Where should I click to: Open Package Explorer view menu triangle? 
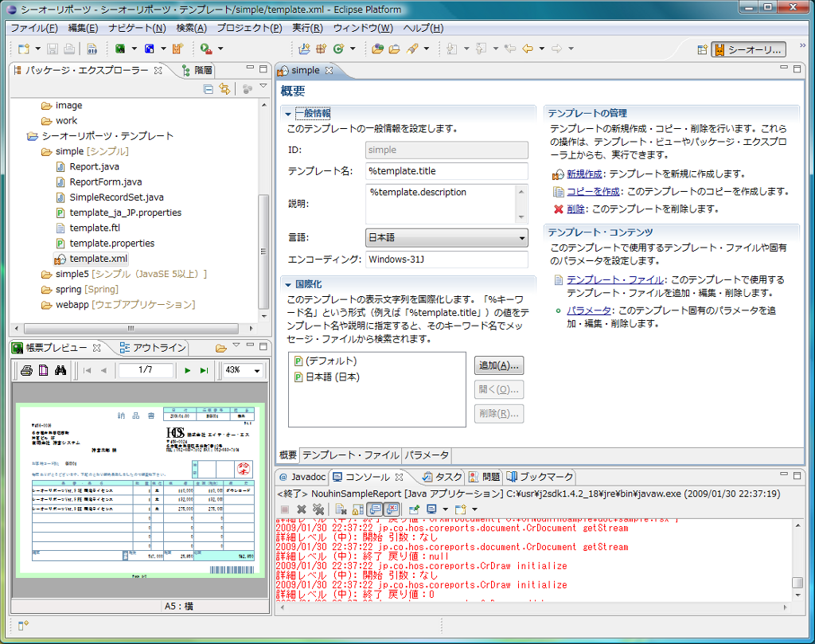(x=263, y=86)
